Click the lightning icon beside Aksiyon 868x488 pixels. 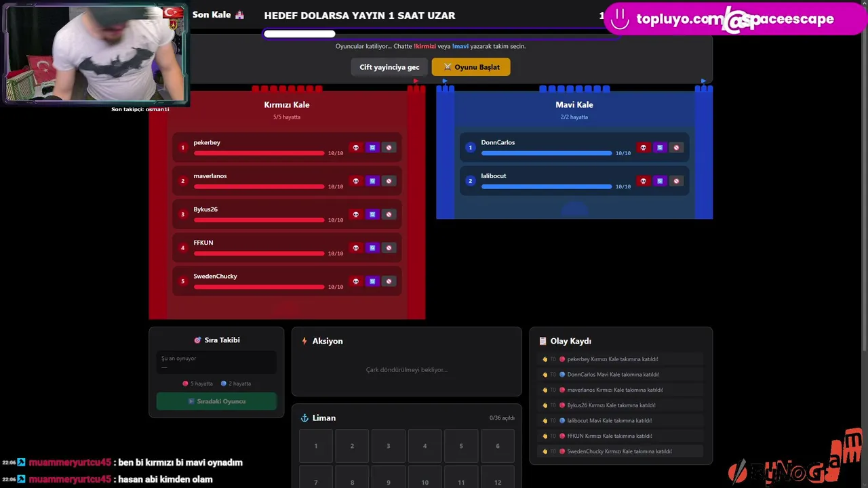[x=304, y=341]
